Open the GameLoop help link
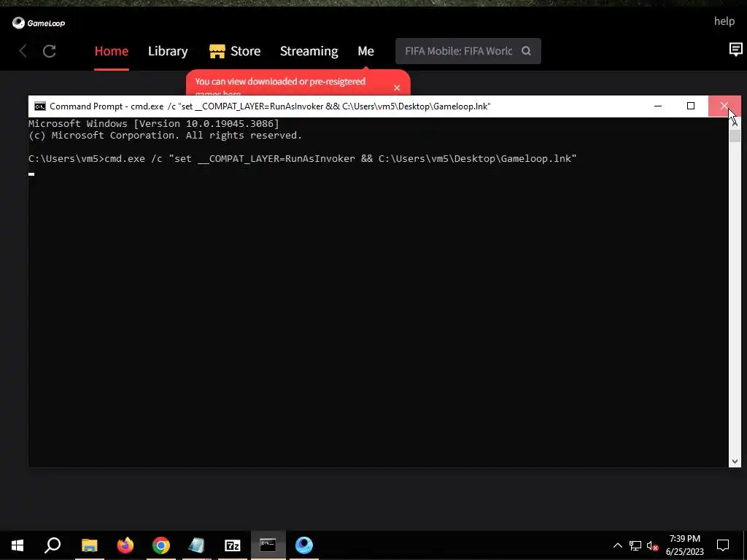The height and width of the screenshot is (560, 747). (x=724, y=21)
